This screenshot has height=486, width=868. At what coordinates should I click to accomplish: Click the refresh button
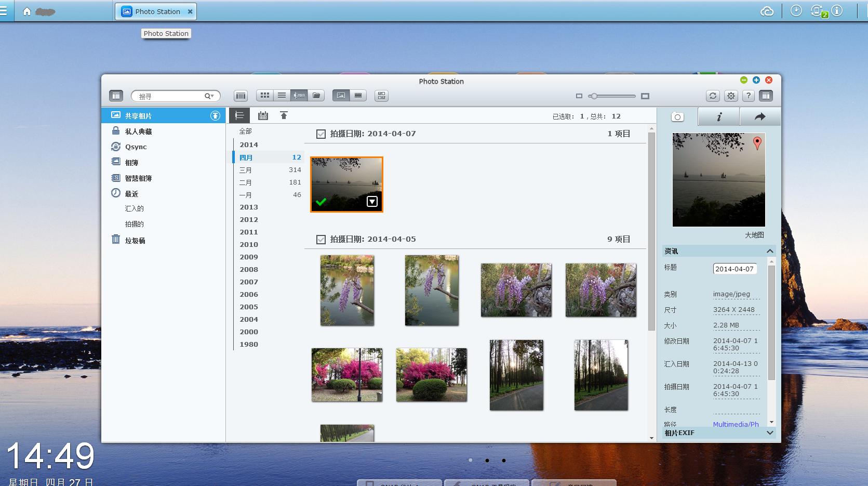click(x=713, y=96)
